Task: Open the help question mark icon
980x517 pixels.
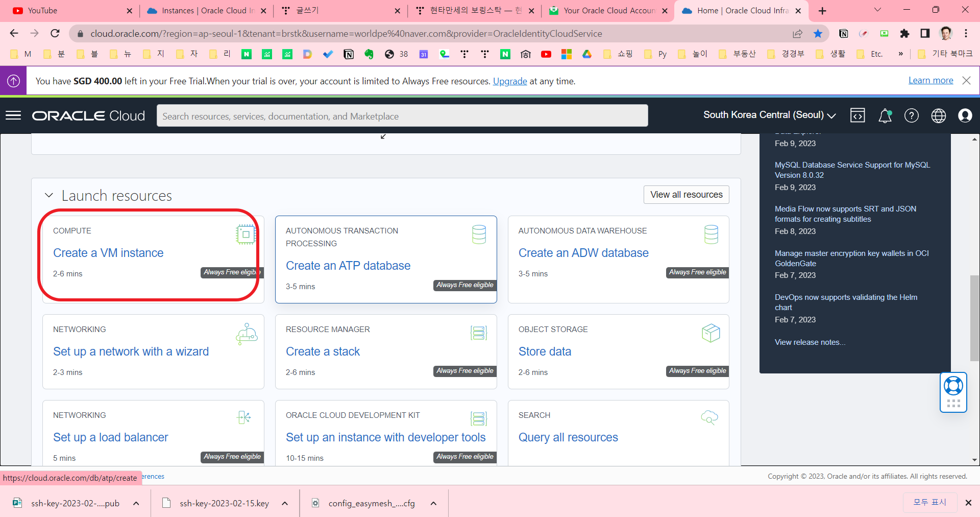Action: (x=912, y=116)
